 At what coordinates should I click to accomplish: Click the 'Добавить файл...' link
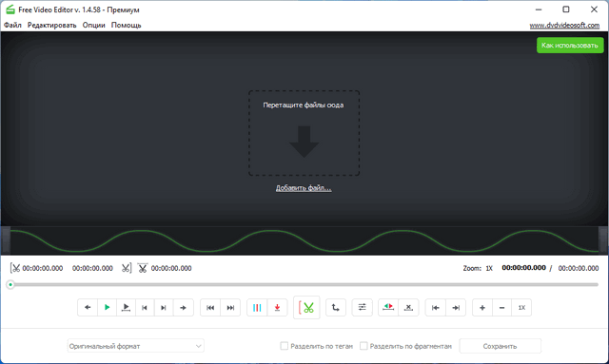coord(304,188)
